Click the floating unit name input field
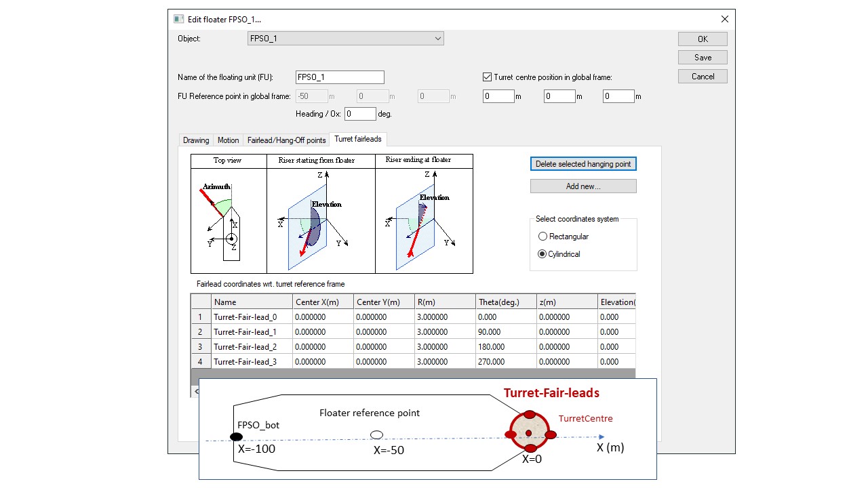 click(340, 77)
